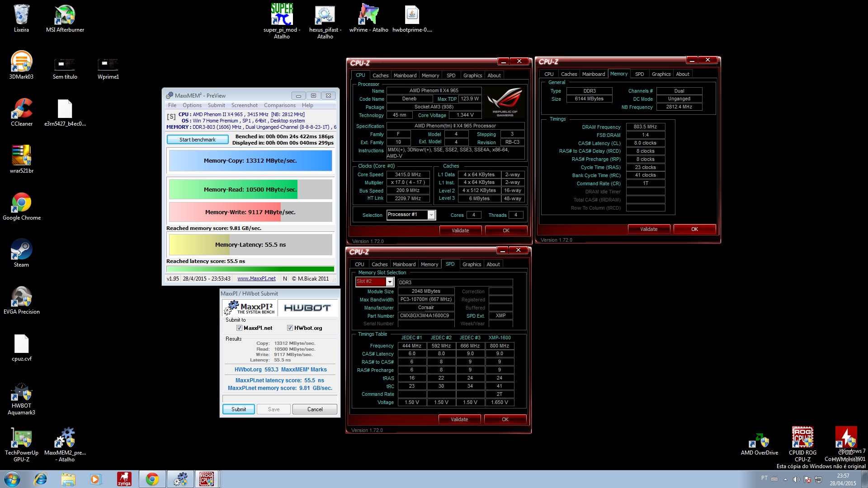Launch CPUID ROG CPU-Z desktop icon
The height and width of the screenshot is (488, 868).
tap(802, 445)
